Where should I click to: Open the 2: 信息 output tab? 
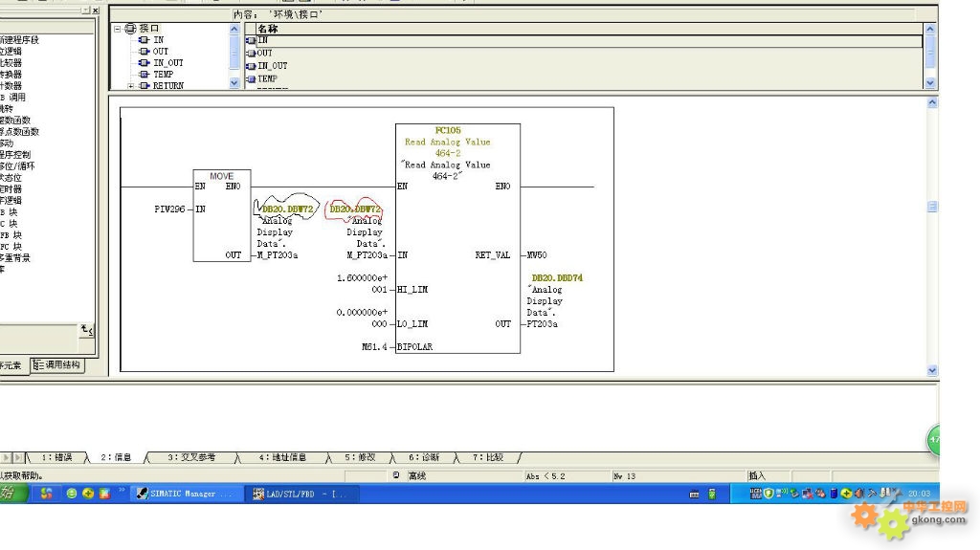[x=116, y=457]
